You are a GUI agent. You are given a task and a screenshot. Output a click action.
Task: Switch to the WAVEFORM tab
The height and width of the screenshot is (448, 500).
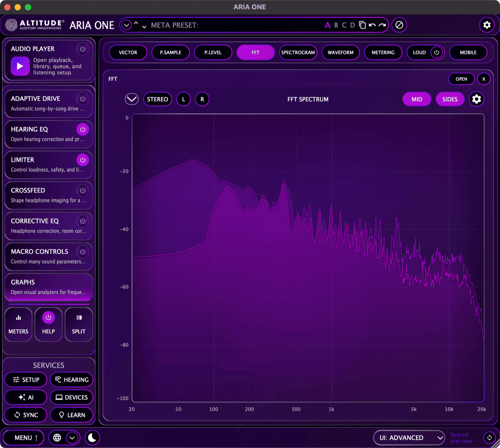pyautogui.click(x=341, y=52)
